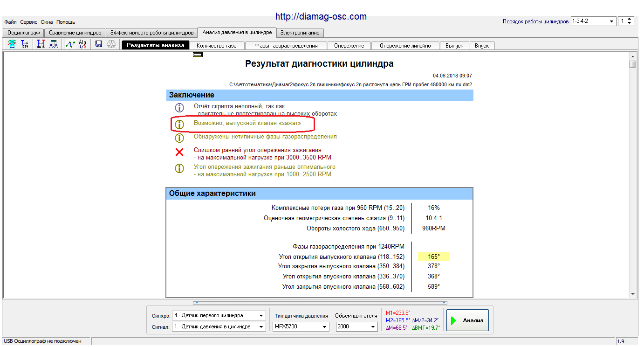
Task: Open the Опережение линейно sub-tab
Action: (405, 46)
